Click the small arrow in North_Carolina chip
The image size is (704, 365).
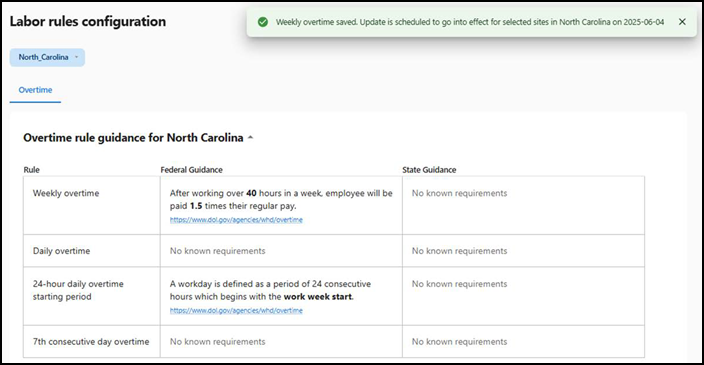tap(76, 57)
